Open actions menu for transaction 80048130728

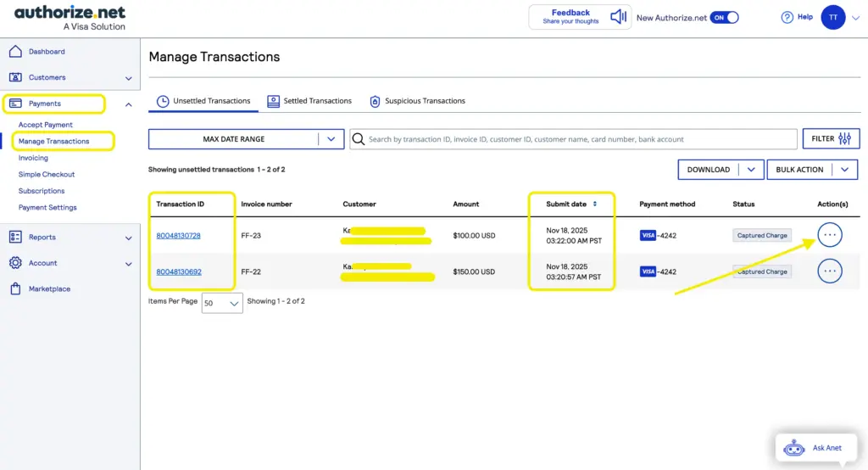(829, 235)
